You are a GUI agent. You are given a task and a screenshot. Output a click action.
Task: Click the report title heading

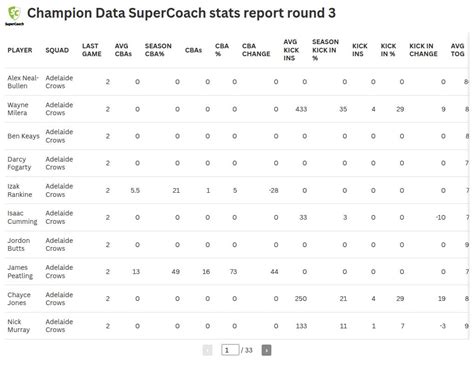pos(181,13)
